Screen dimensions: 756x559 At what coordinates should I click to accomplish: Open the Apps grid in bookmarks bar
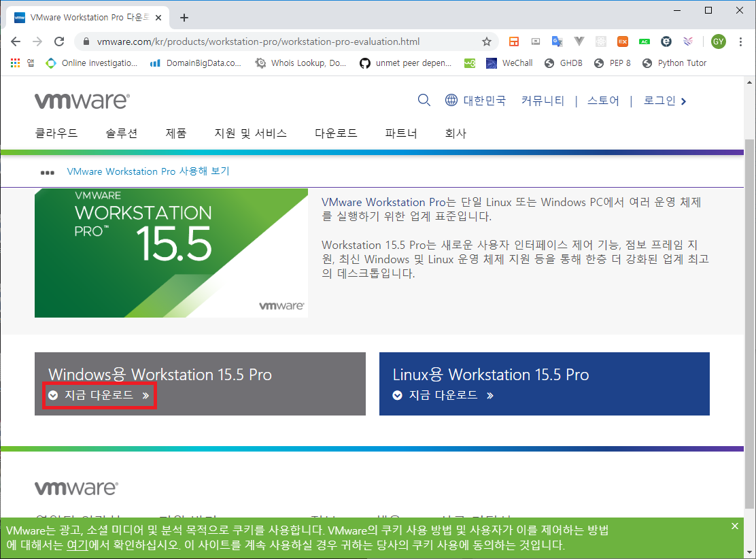[16, 63]
